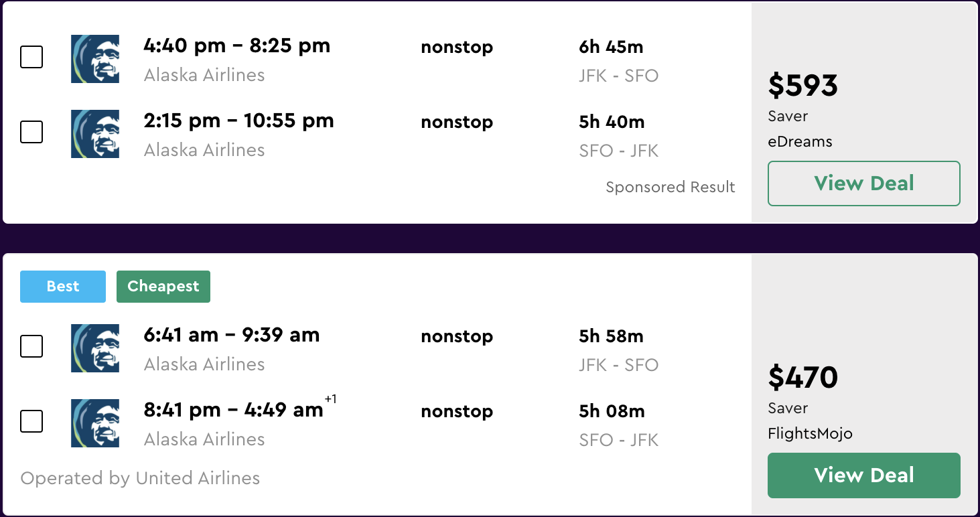Click Alaska Airlines logo for 2:15 pm flight
The height and width of the screenshot is (517, 980).
[x=95, y=134]
